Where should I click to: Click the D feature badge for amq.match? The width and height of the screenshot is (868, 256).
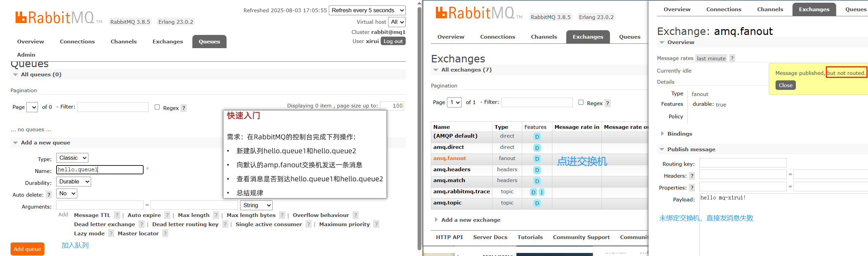point(537,181)
